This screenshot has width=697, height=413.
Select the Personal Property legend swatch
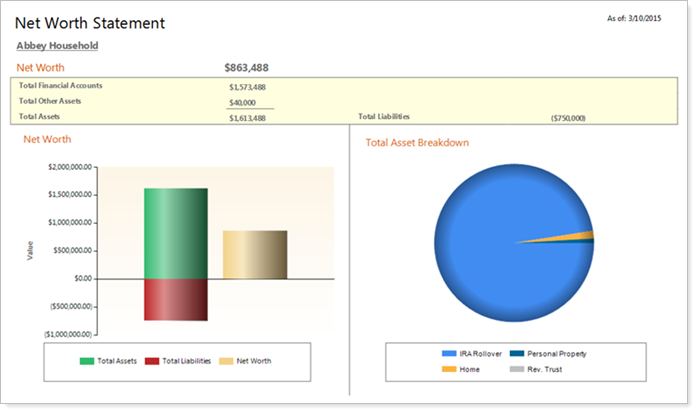point(516,354)
